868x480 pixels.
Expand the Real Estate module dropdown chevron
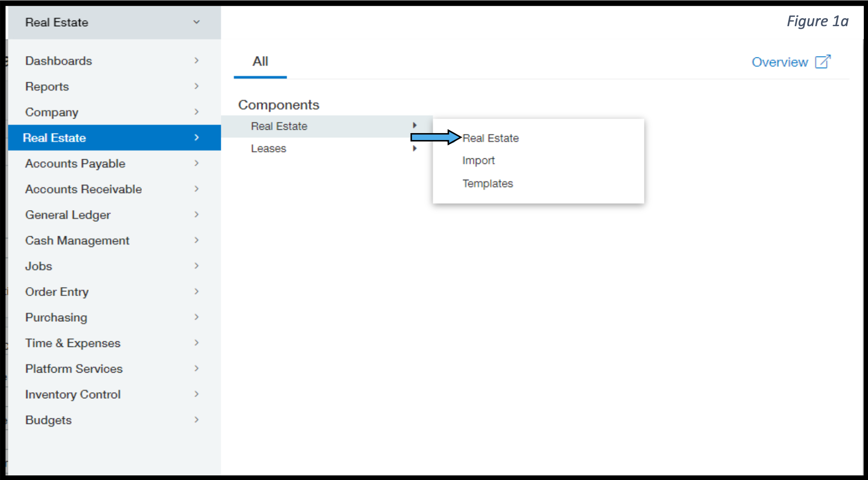[x=196, y=22]
